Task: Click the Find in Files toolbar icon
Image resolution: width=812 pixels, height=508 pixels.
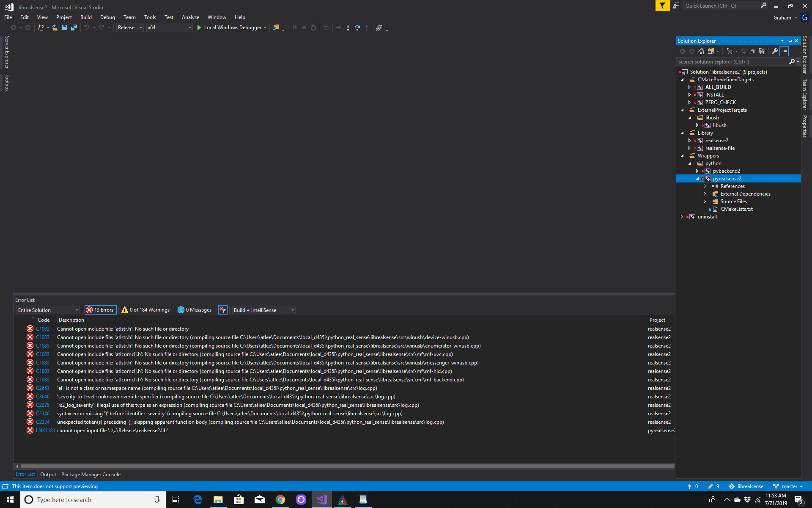Action: [276, 28]
